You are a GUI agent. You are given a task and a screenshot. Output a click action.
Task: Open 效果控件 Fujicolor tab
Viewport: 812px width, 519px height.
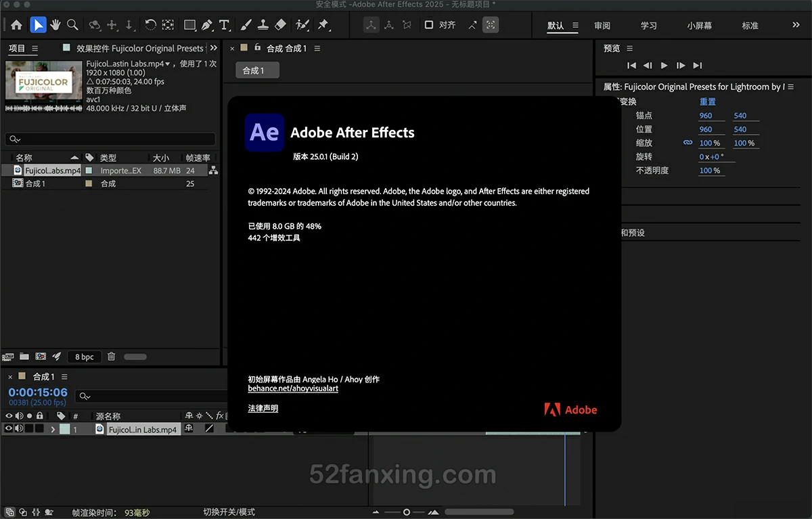point(139,49)
